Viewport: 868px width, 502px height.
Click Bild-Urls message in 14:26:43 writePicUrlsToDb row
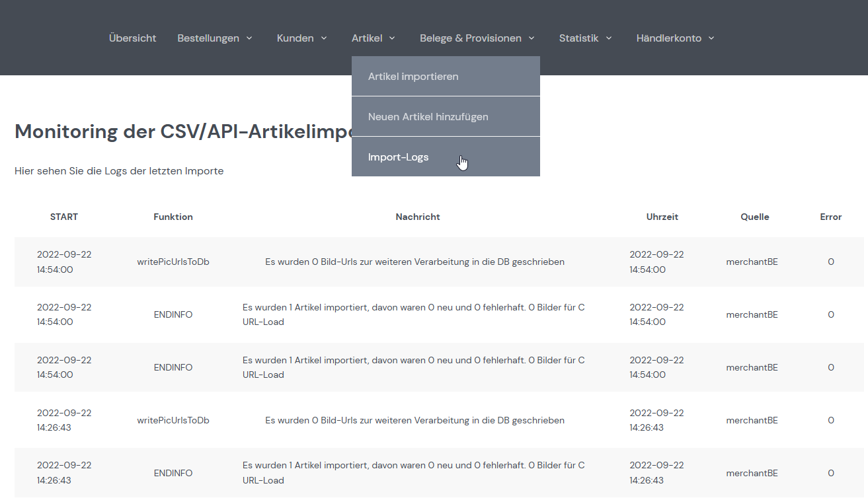point(415,420)
